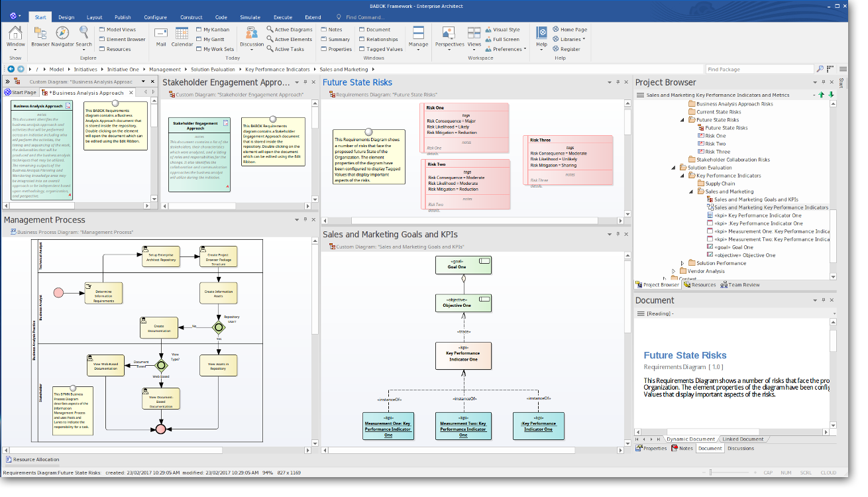Toggle the Model Views checkbox

coord(102,30)
